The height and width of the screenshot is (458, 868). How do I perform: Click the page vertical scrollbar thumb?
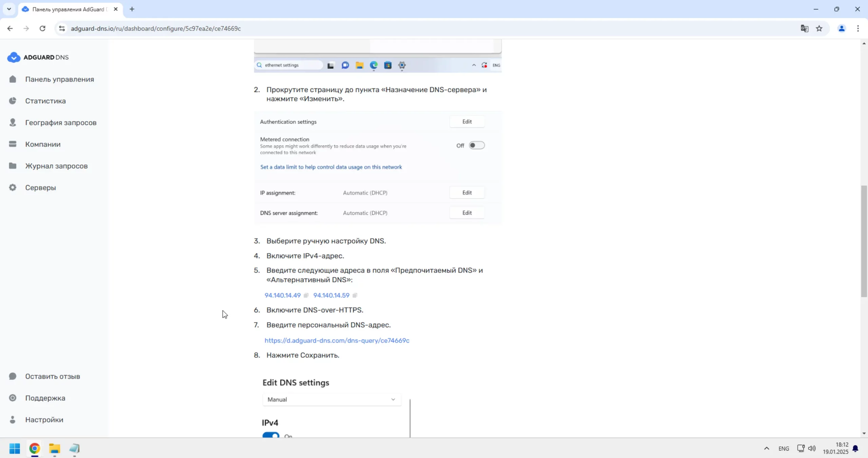[864, 241]
